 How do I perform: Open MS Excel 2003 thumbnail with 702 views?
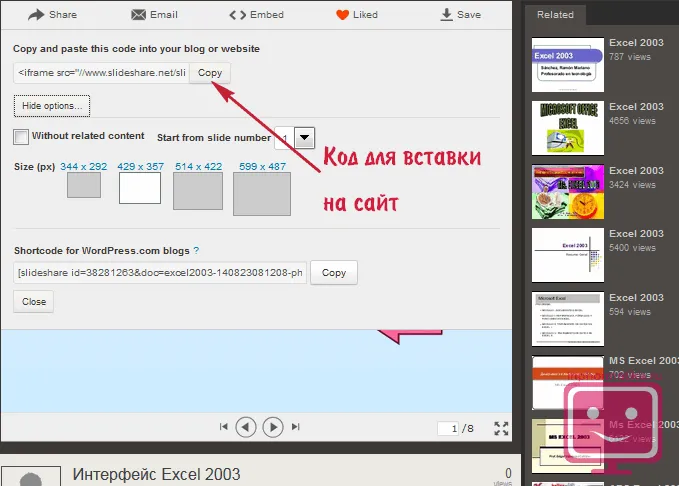pos(568,382)
